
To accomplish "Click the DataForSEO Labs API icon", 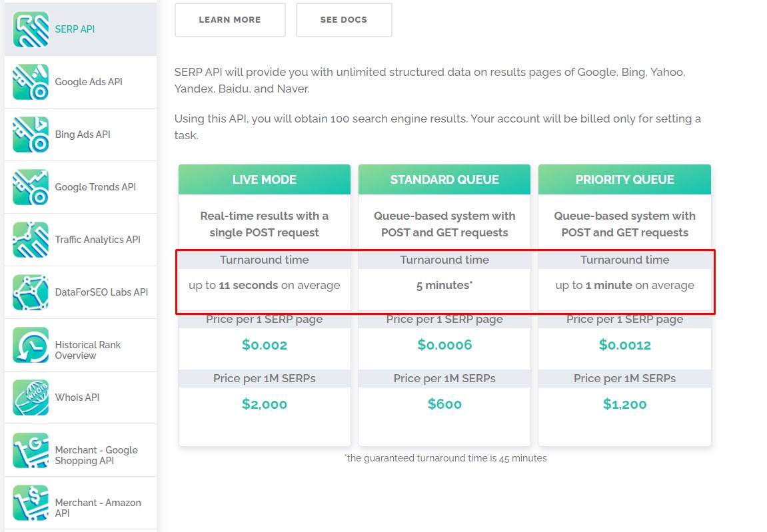I will click(31, 292).
